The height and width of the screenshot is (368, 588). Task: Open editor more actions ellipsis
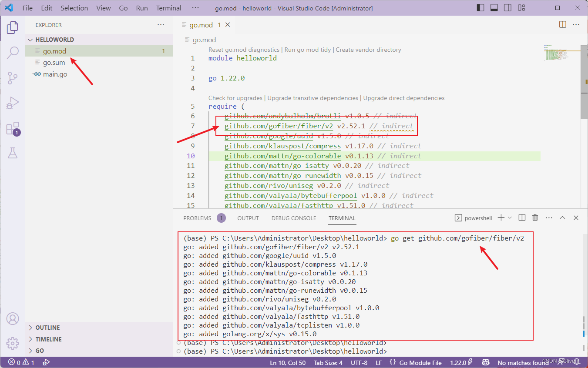pyautogui.click(x=576, y=25)
